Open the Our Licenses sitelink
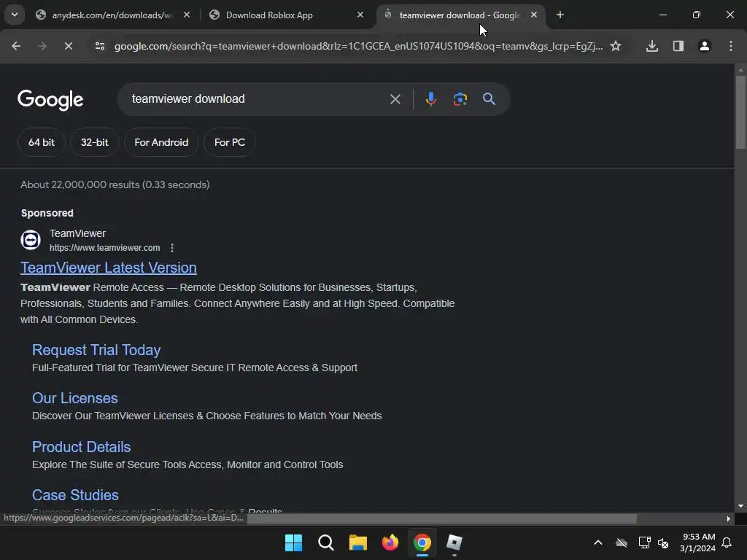This screenshot has width=747, height=560. [75, 398]
